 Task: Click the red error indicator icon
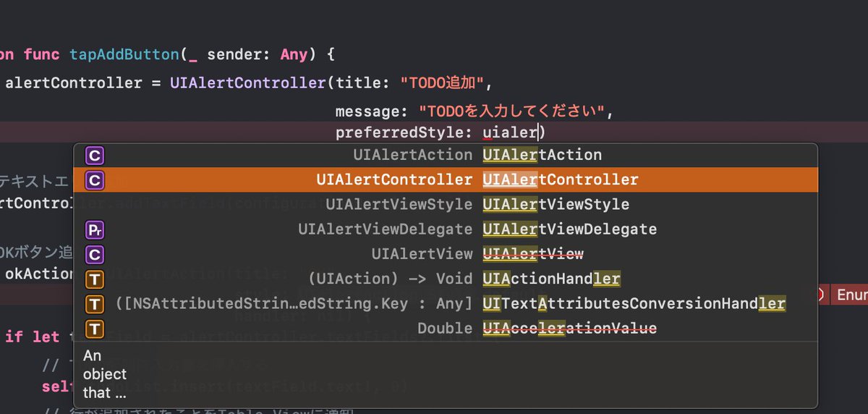[821, 295]
